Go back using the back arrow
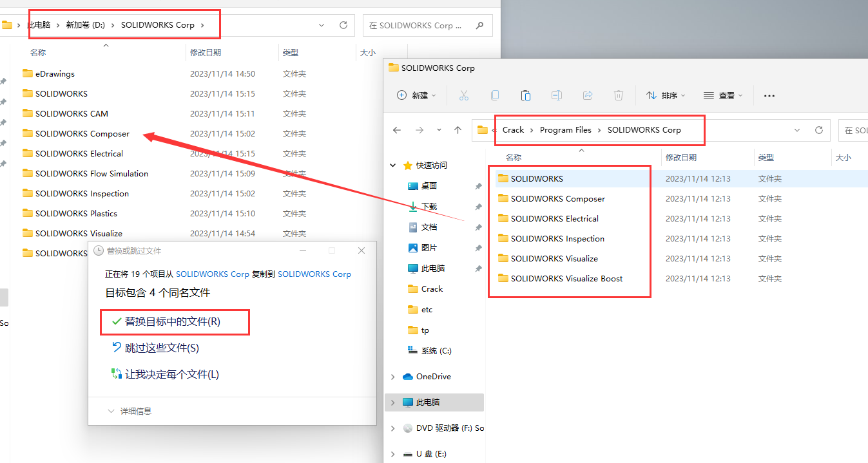The width and height of the screenshot is (868, 463). (x=397, y=130)
